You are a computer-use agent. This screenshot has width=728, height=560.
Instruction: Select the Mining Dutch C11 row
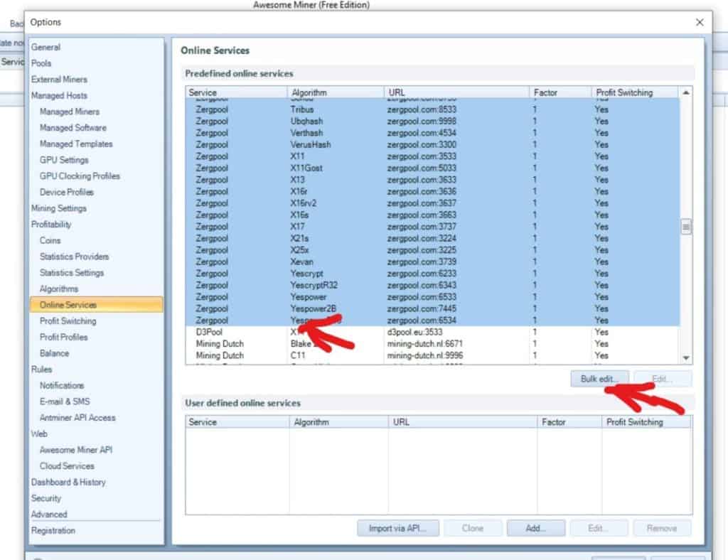click(x=432, y=355)
